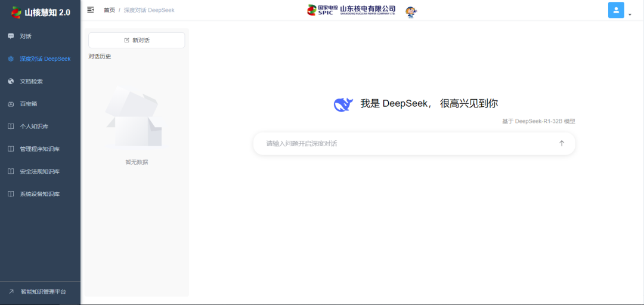The image size is (644, 305).
Task: Click the 山核慧知 2.0 logo icon
Action: [x=16, y=13]
